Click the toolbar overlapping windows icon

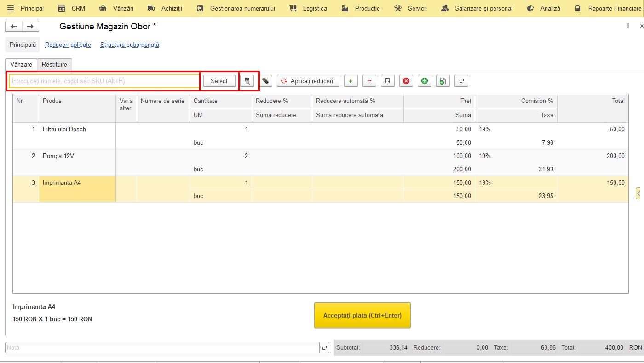pyautogui.click(x=461, y=81)
